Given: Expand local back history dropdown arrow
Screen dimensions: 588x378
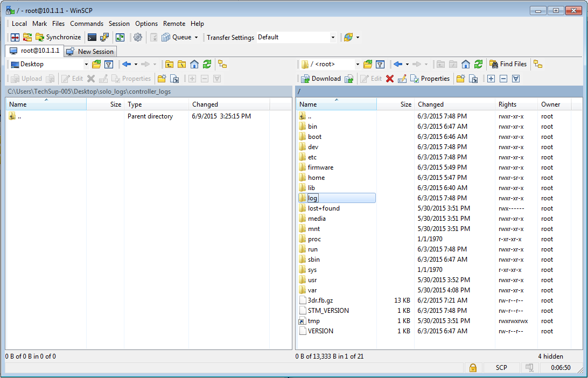Looking at the screenshot, I should pyautogui.click(x=136, y=65).
